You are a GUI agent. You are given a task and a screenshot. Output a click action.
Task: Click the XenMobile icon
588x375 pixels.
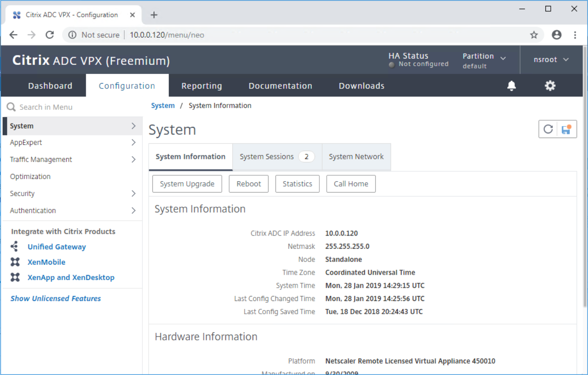pos(15,262)
